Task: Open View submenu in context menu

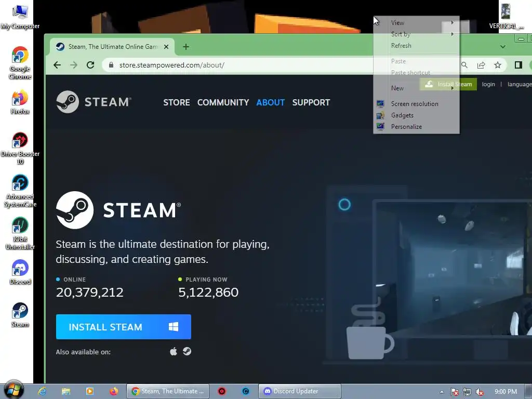Action: 416,23
